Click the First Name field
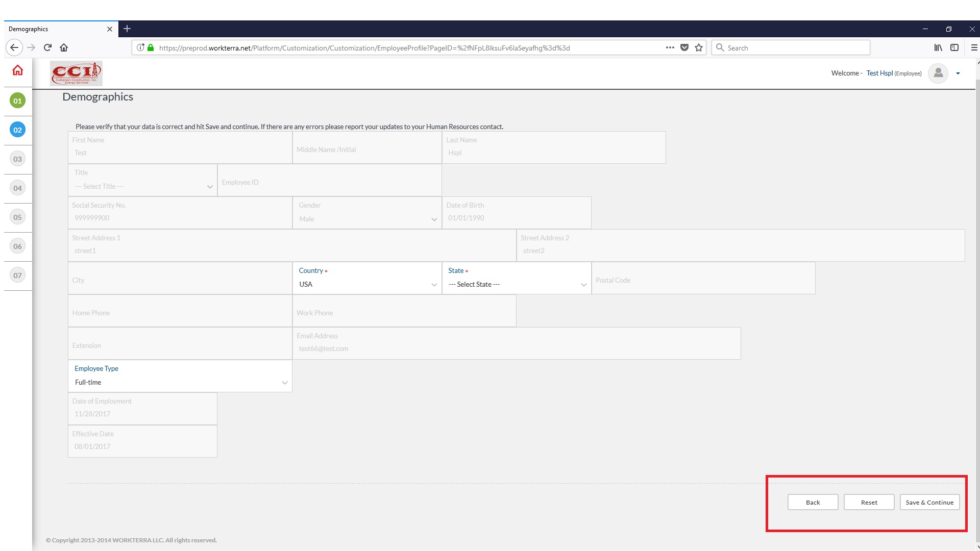The height and width of the screenshot is (551, 980). click(x=180, y=147)
